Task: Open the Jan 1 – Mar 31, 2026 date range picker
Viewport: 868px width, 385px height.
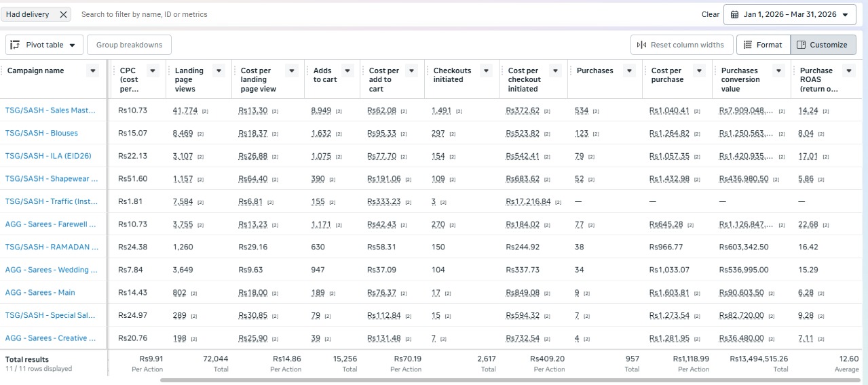Action: [790, 14]
